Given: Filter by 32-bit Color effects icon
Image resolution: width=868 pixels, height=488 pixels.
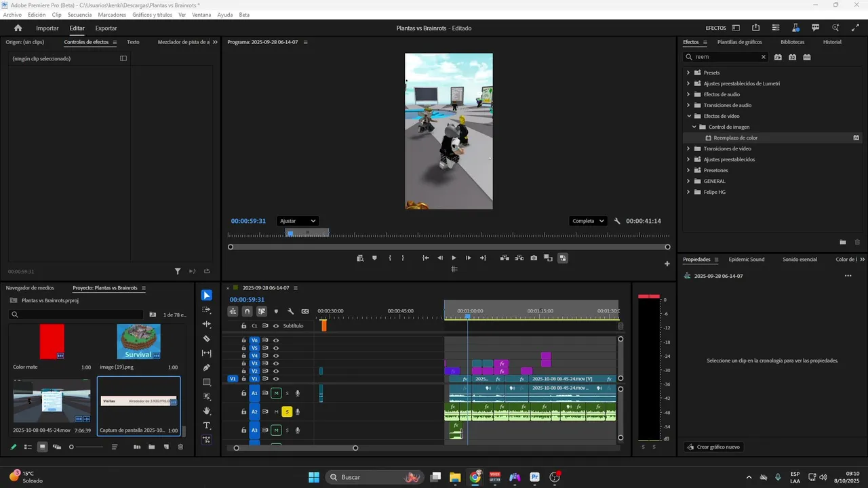Looking at the screenshot, I should (x=792, y=57).
